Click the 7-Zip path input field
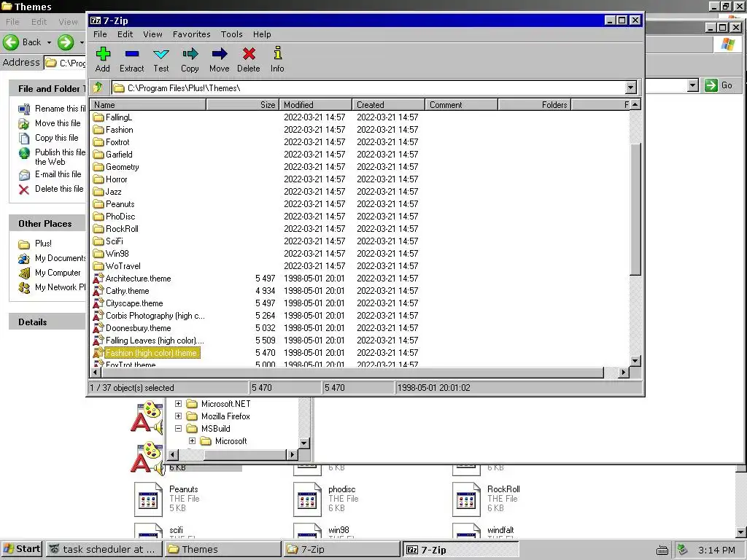Viewport: 747px width, 560px height. click(368, 87)
